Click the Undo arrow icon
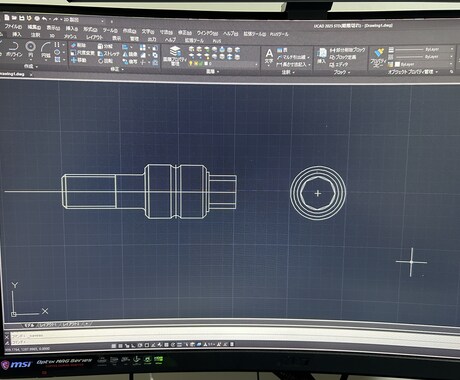This screenshot has height=380, width=460. pyautogui.click(x=45, y=19)
